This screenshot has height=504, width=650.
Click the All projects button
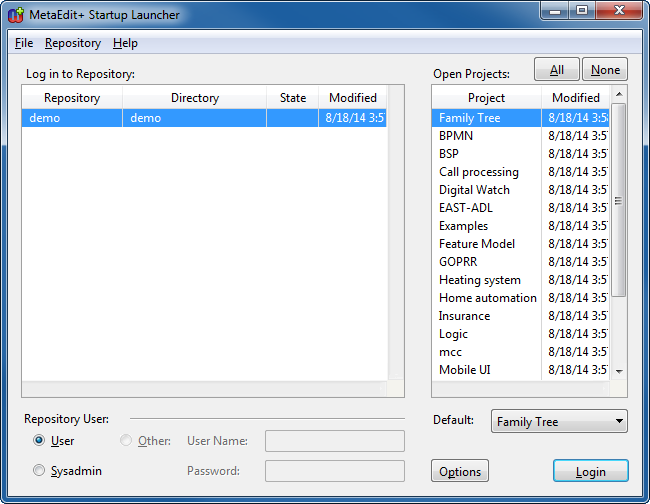pos(557,70)
